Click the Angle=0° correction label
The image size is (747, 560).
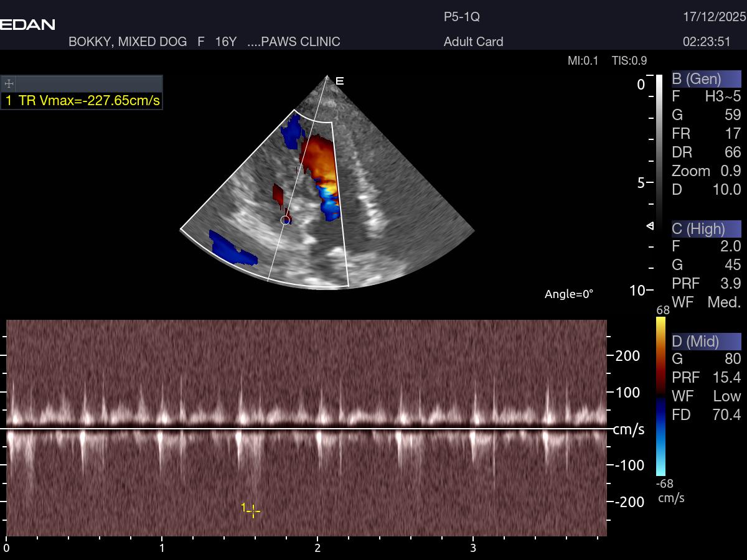pyautogui.click(x=568, y=294)
